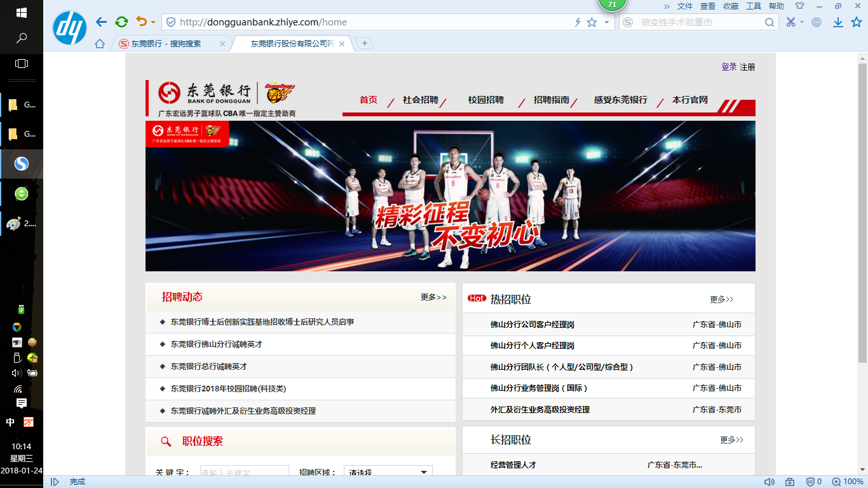Click the shirt skin-change icon
The height and width of the screenshot is (488, 868).
tap(799, 6)
